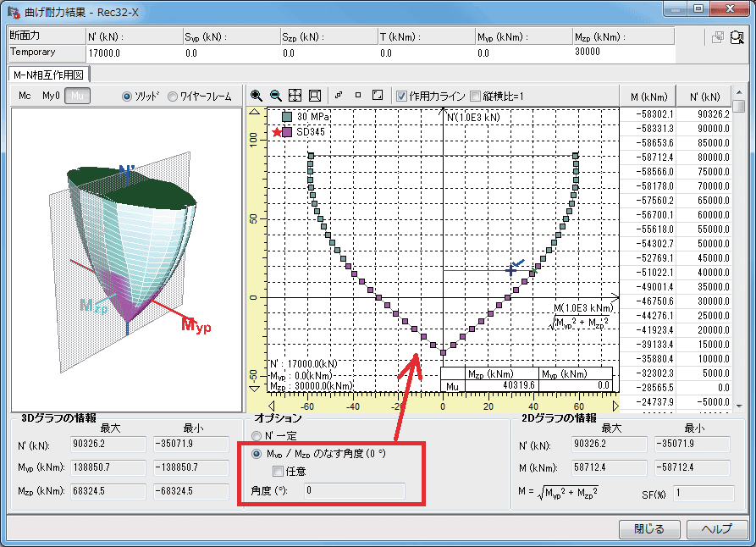
Task: Select the Mu curve toggle button
Action: tap(77, 96)
